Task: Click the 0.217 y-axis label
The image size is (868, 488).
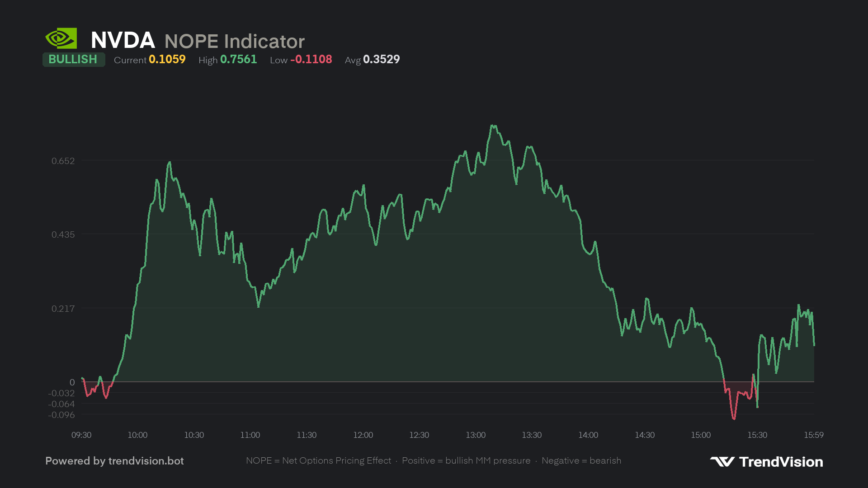Action: (x=63, y=309)
